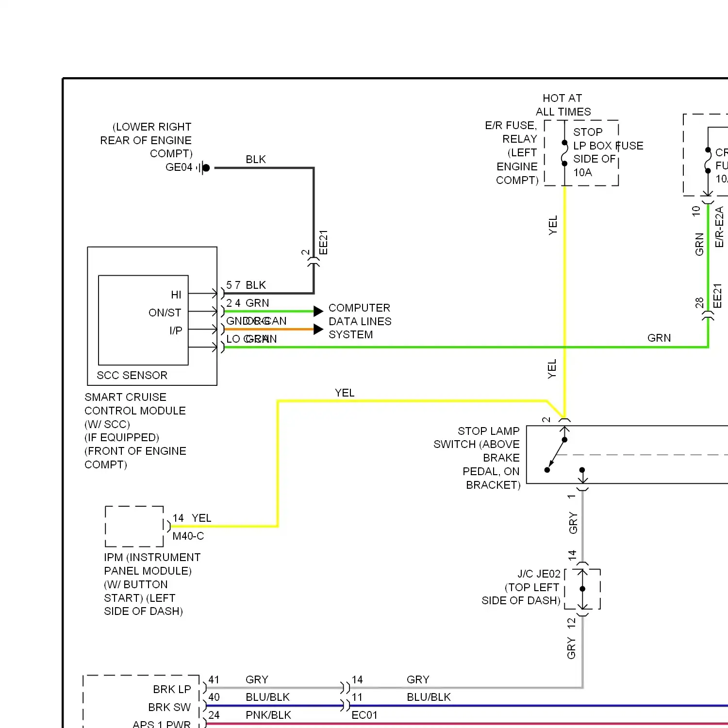
Task: Click pin "28" at the EE21 connector
Action: (699, 303)
